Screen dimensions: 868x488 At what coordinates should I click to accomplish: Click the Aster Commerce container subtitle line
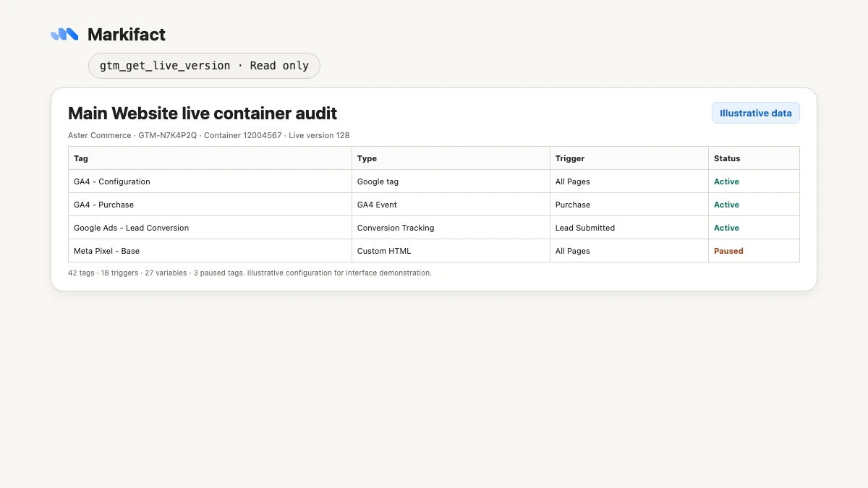pos(209,135)
